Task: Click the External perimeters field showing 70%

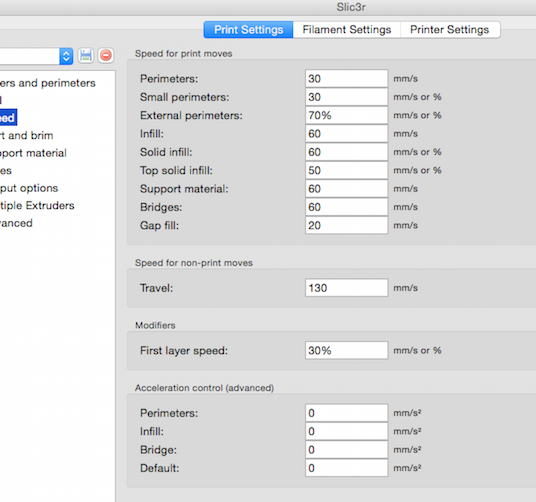Action: [347, 116]
